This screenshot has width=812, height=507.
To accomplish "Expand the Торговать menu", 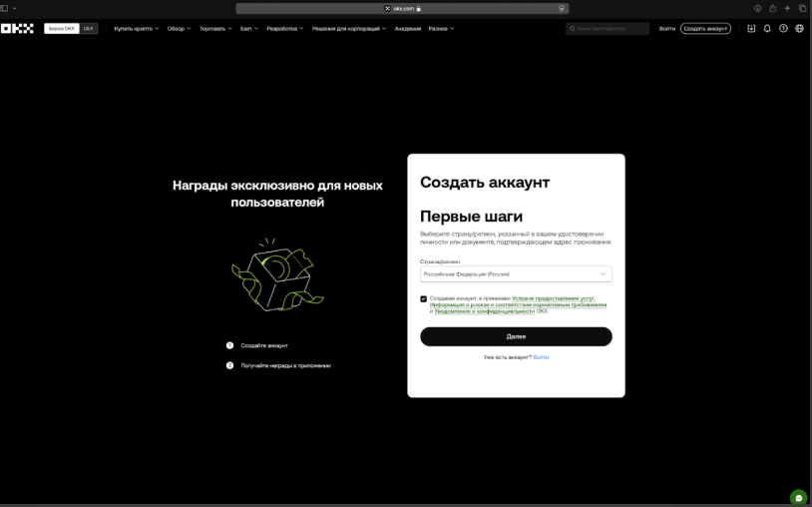I will 215,29.
